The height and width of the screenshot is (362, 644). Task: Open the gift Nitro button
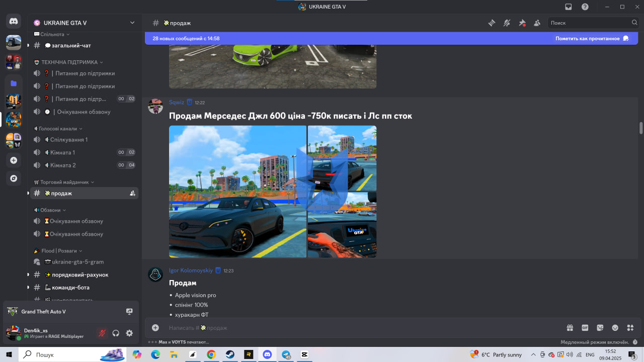(570, 328)
